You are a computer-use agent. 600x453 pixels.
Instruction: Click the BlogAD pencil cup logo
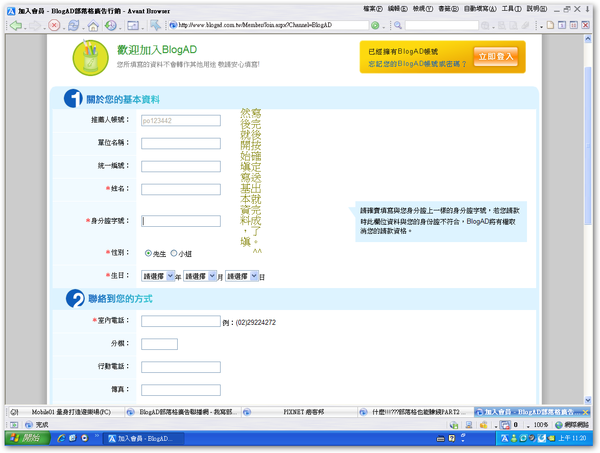[91, 58]
